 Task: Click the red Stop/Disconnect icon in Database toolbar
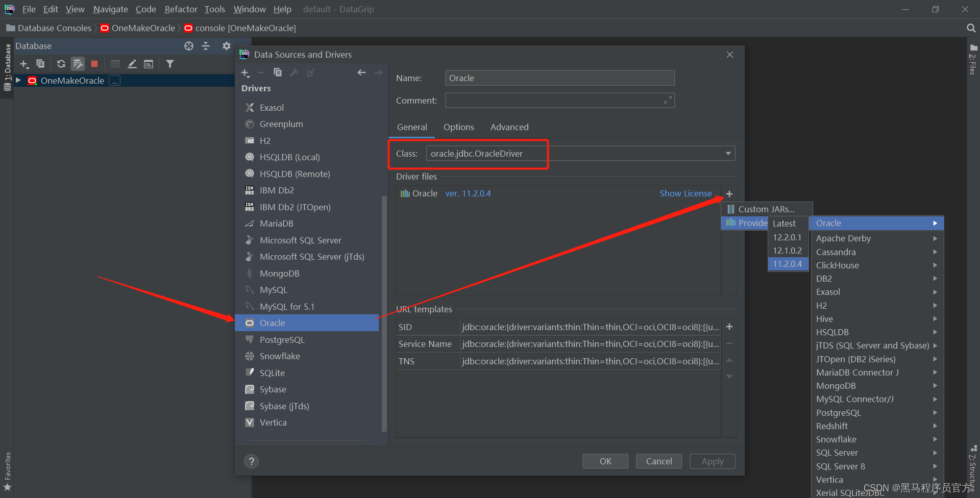pyautogui.click(x=94, y=64)
